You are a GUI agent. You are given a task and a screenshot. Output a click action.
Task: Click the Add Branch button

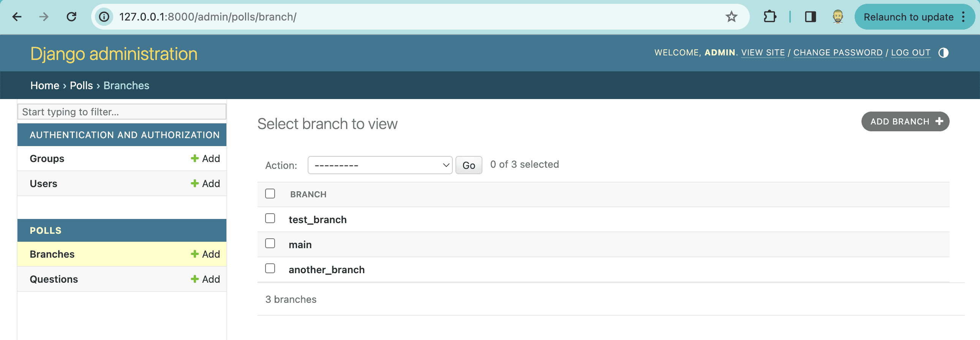click(x=905, y=121)
